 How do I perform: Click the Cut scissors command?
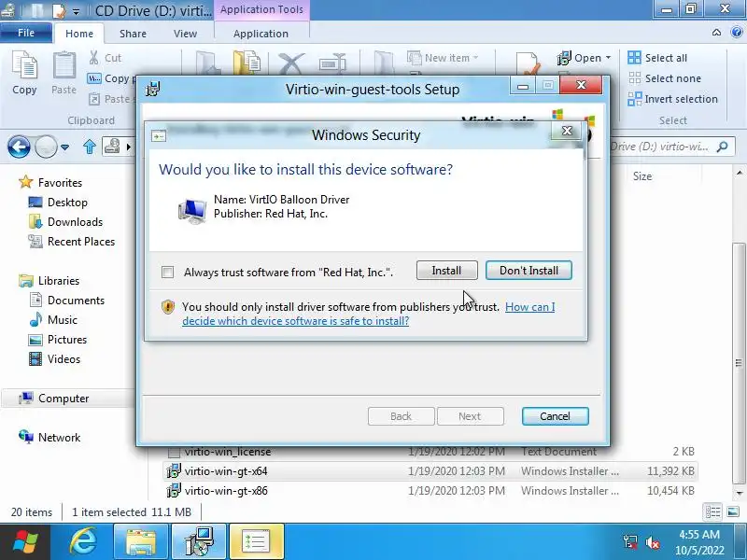tap(106, 58)
